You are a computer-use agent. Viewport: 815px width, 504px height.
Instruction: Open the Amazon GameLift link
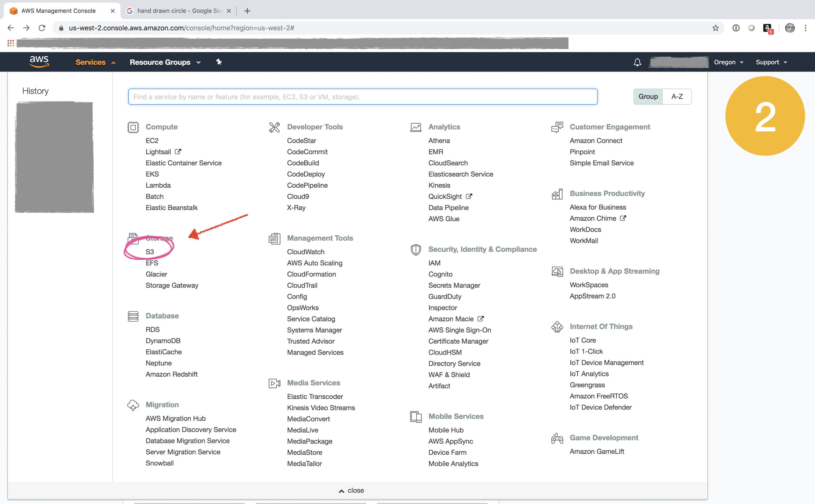point(597,452)
